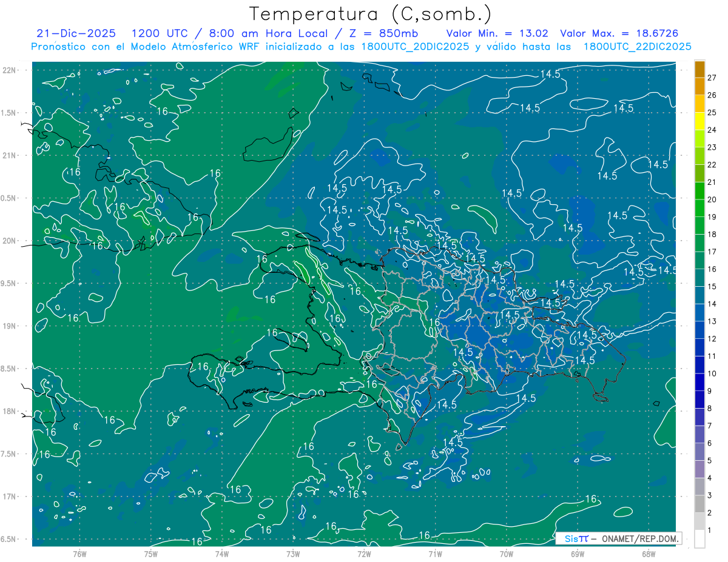Viewport: 728px width, 562px height.
Task: Click the white bottom swatch of color scale
Action: pos(699,539)
